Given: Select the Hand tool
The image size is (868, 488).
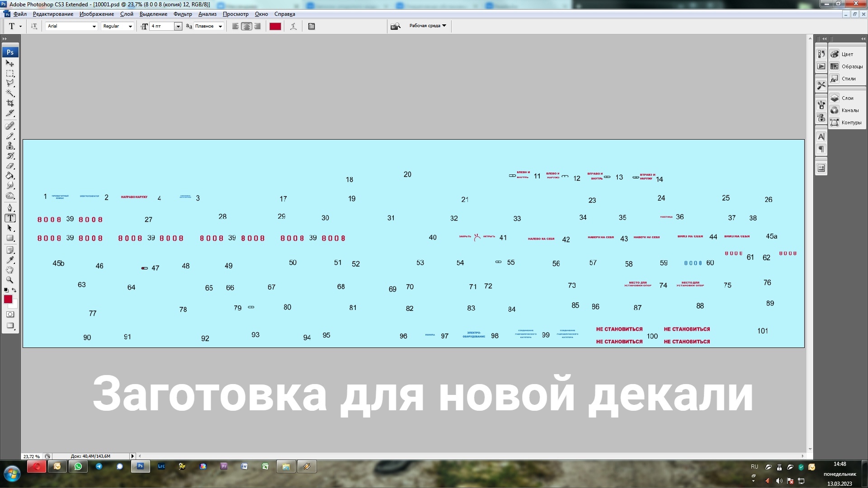Looking at the screenshot, I should (10, 270).
